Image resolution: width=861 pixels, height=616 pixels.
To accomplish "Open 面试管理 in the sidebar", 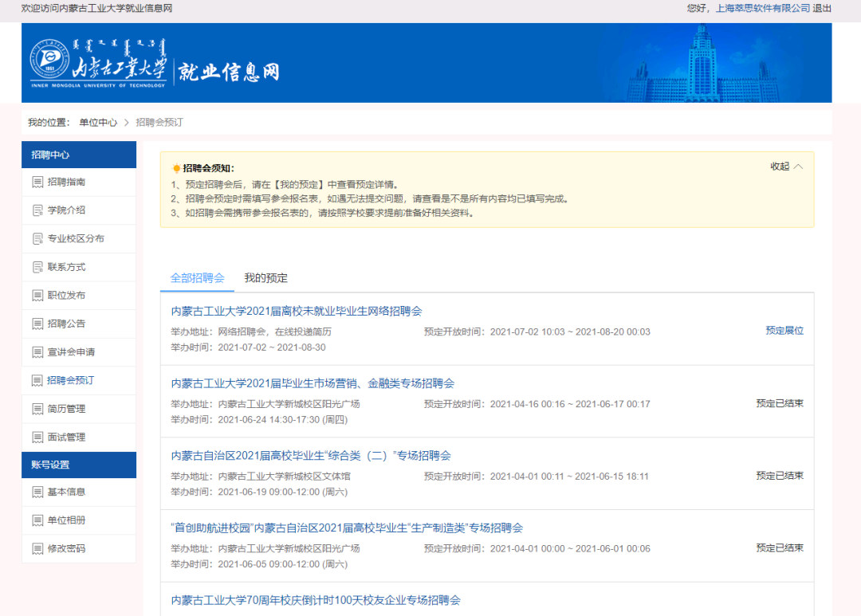I will (x=66, y=437).
